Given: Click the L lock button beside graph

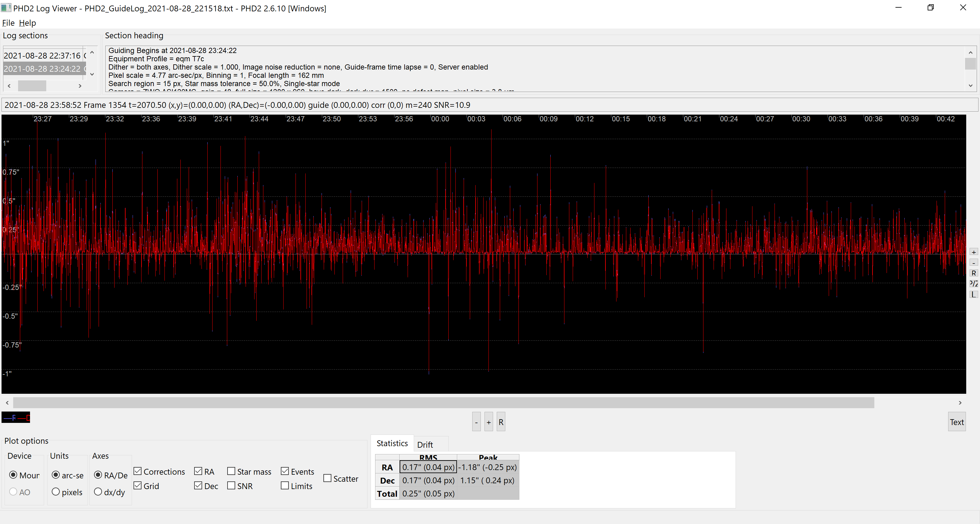Looking at the screenshot, I should tap(973, 294).
